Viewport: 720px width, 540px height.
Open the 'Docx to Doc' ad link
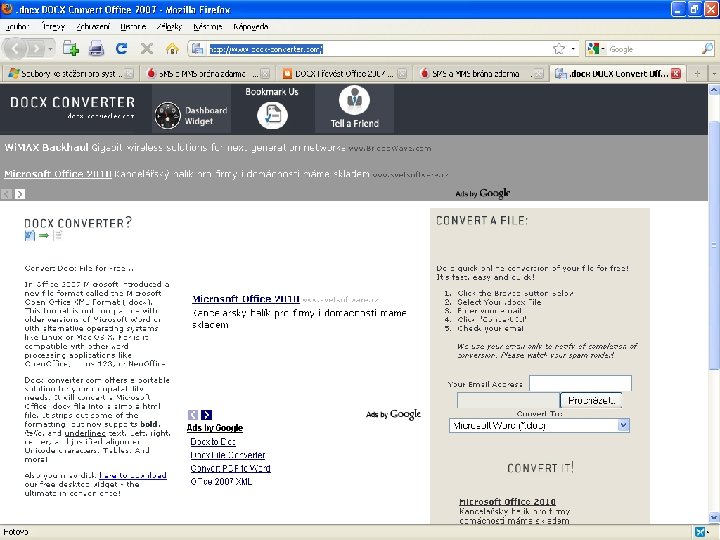pos(213,442)
